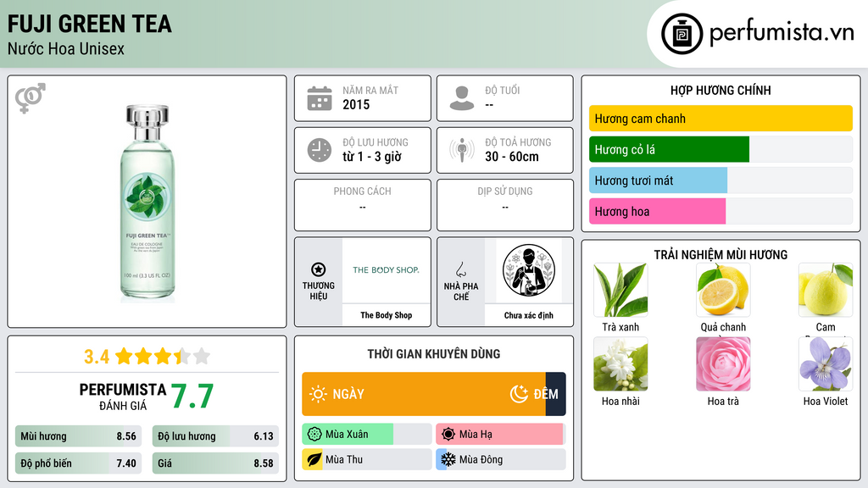The width and height of the screenshot is (868, 488).
Task: Click the clock icon beside Độ lưu hương
Action: (x=320, y=150)
